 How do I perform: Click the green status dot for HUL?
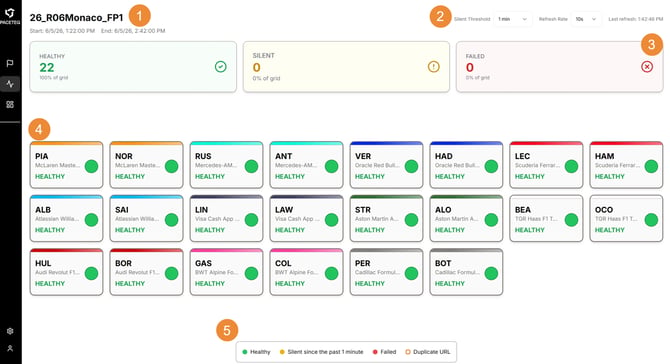click(91, 273)
